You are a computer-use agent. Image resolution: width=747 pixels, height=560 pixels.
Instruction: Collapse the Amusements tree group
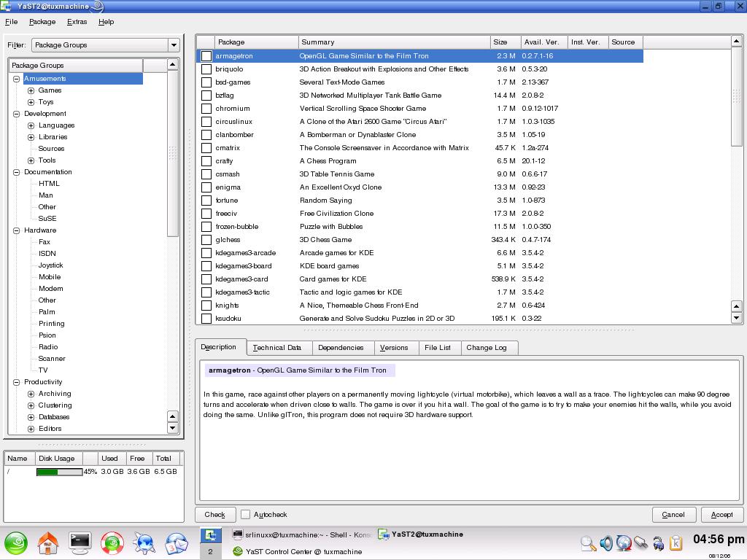pos(16,79)
